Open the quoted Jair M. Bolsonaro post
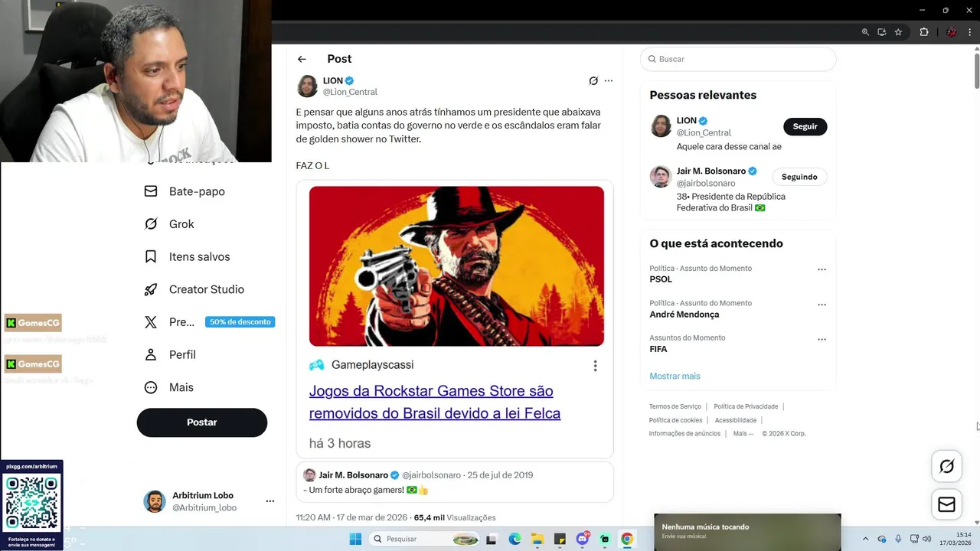This screenshot has height=551, width=980. [455, 482]
